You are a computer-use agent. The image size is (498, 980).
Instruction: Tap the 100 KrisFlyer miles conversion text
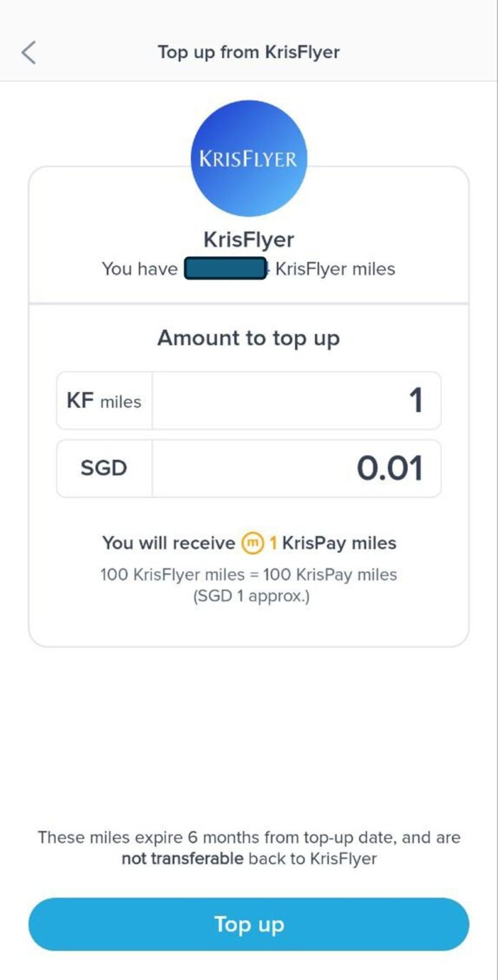248,574
